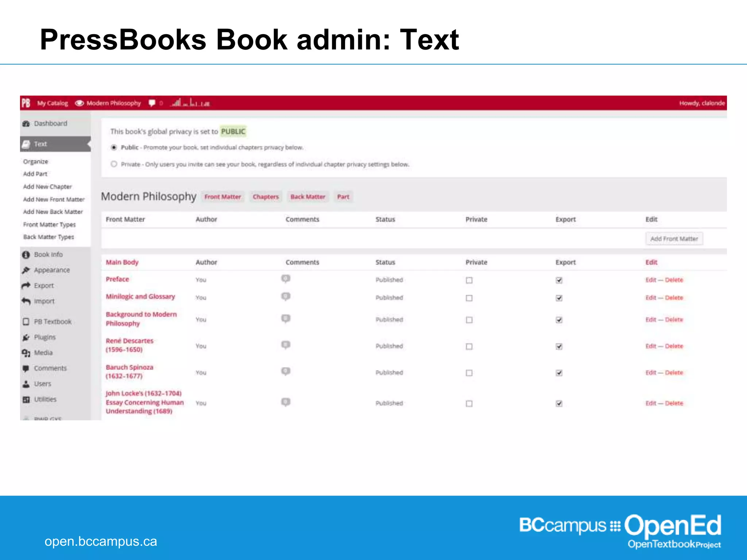Screen dimensions: 747x560
Task: Click Delete link for Preface
Action: coord(674,280)
